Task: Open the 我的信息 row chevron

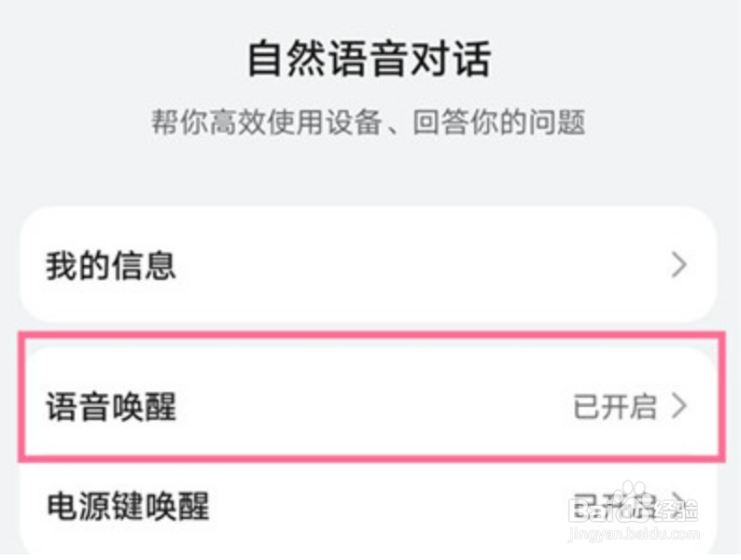Action: click(x=678, y=266)
